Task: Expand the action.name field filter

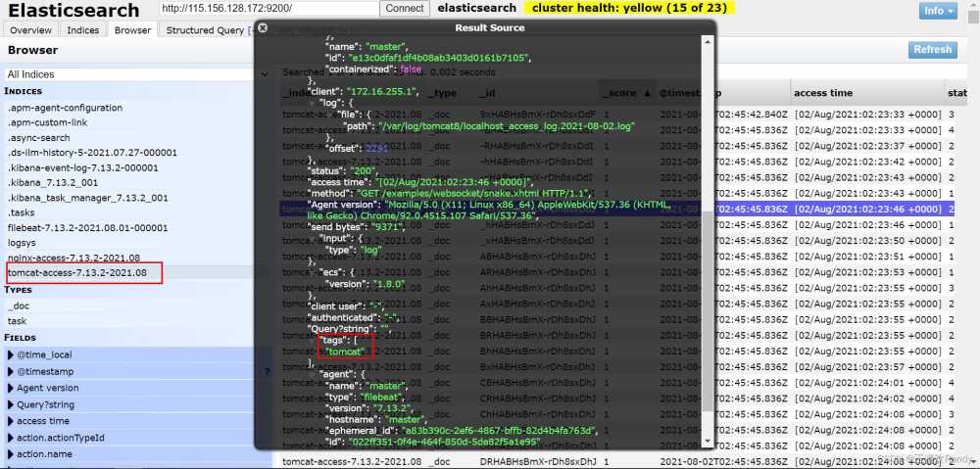Action: pyautogui.click(x=11, y=454)
